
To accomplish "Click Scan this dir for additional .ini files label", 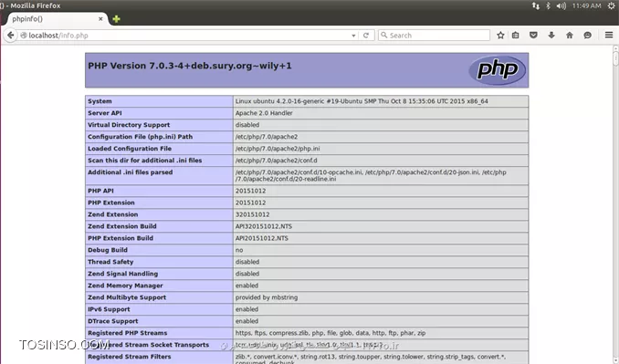I will tap(145, 161).
